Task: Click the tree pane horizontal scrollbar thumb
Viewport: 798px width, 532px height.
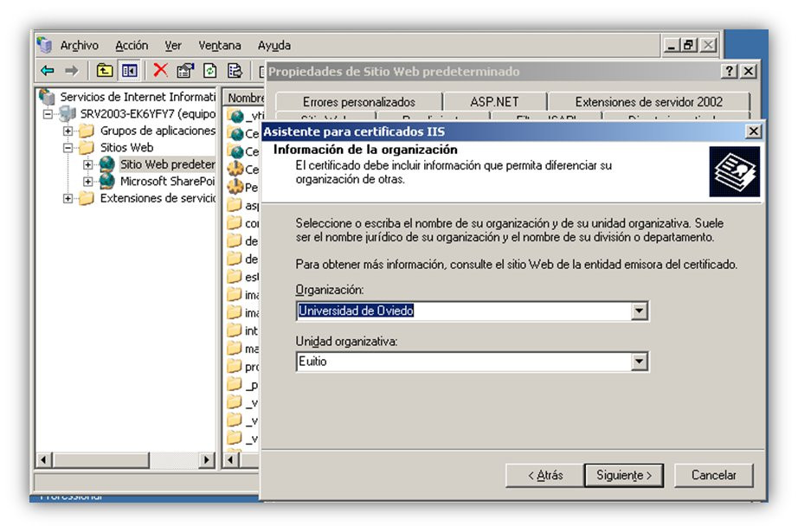Action: (x=100, y=460)
